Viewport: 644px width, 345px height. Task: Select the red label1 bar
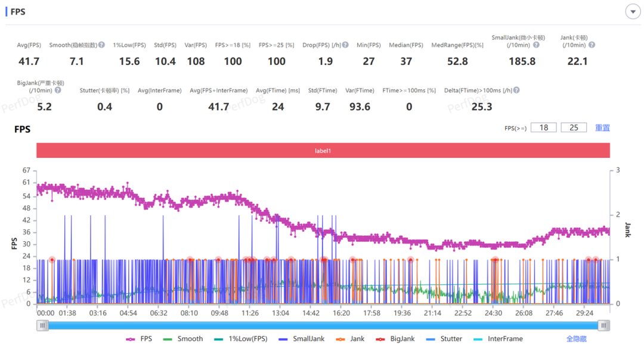pyautogui.click(x=323, y=151)
